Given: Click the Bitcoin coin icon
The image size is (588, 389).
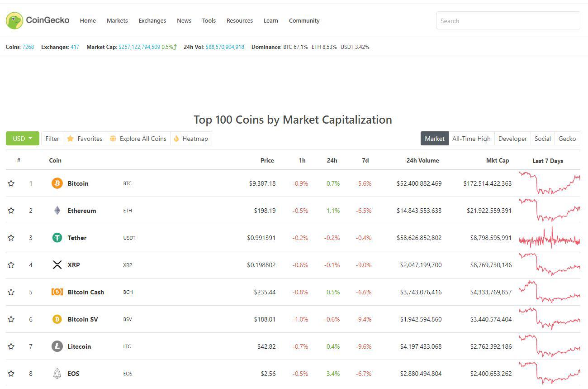Looking at the screenshot, I should [x=57, y=183].
